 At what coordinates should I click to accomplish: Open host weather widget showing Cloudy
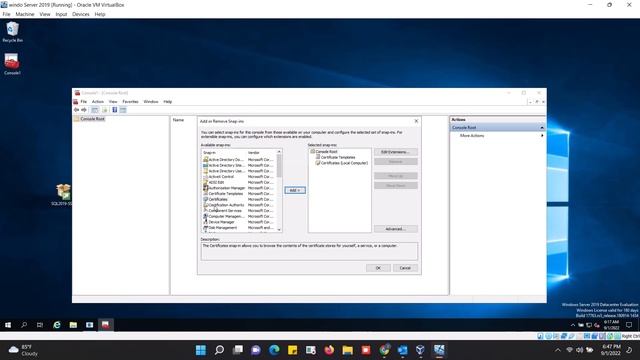tap(24, 350)
